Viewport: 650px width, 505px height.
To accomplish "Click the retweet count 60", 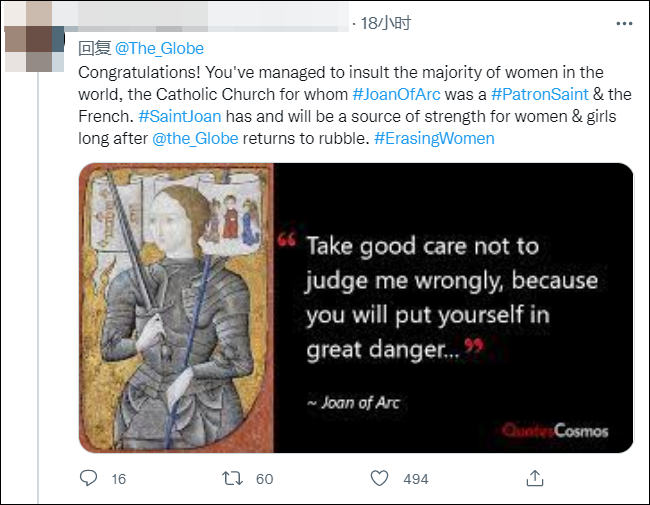I will click(264, 479).
